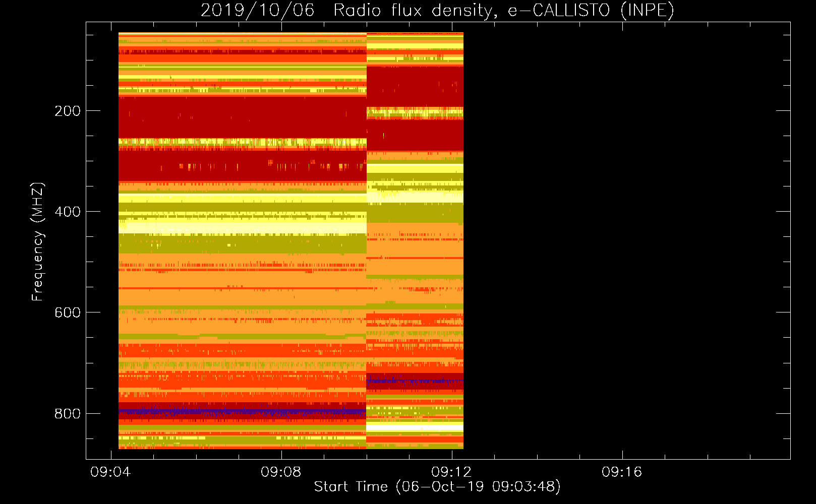Click the 800 frequency tick label
This screenshot has height=504, width=816.
pyautogui.click(x=68, y=414)
